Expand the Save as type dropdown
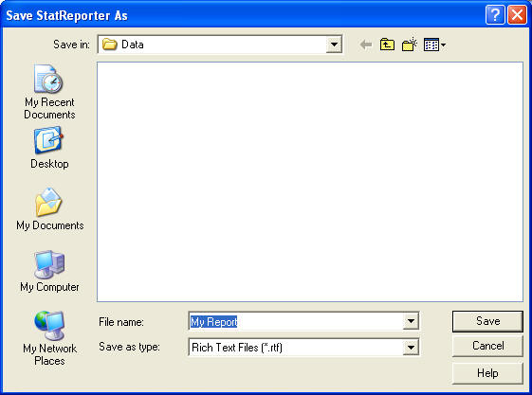532x395 pixels. tap(411, 348)
